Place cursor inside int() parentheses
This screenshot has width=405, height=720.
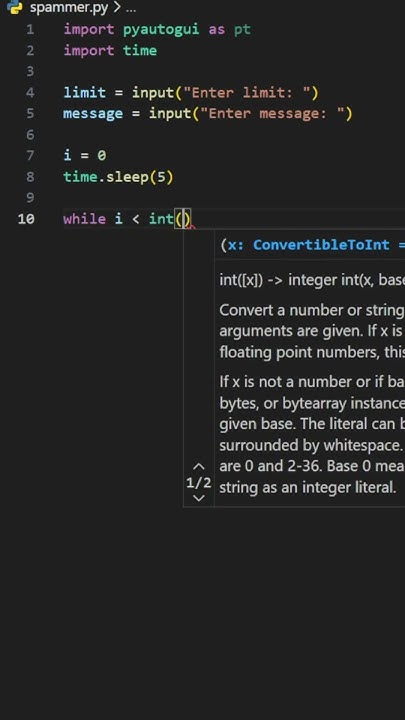click(184, 219)
